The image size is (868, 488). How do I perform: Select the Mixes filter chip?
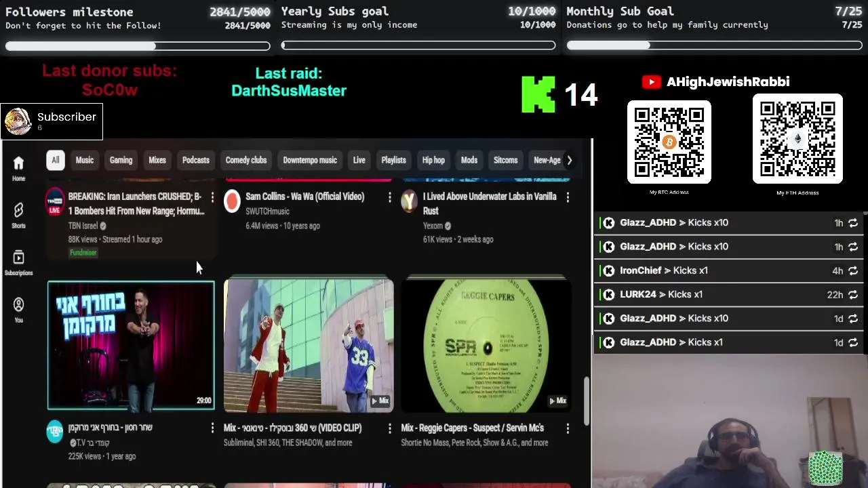[157, 161]
